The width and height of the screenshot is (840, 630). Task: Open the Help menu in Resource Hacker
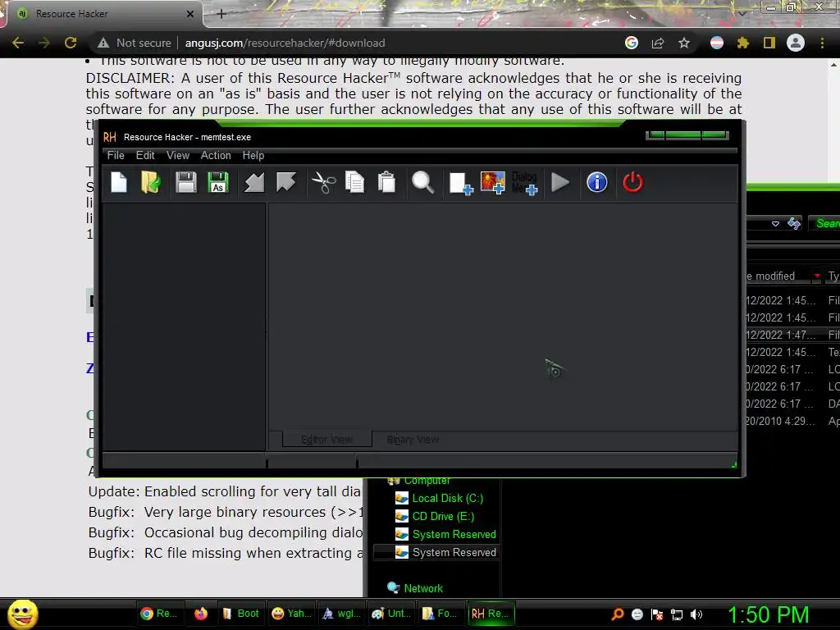[253, 155]
